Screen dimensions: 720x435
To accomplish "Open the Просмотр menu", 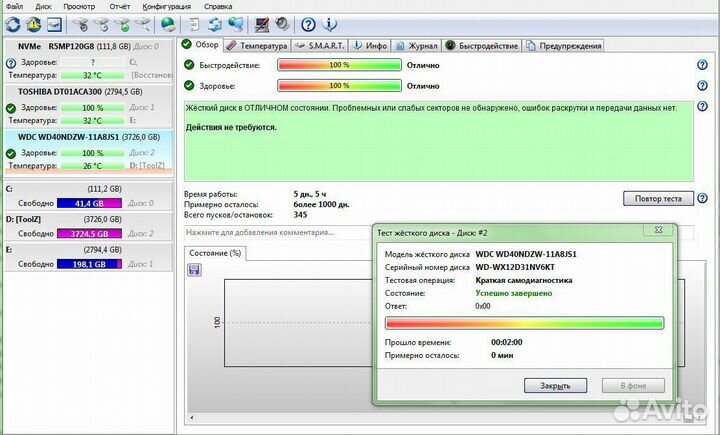I will pos(79,6).
